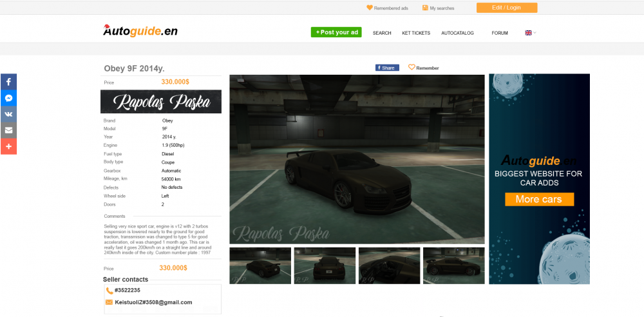Open the Autoguide.en logo homepage
Image resolution: width=644 pixels, height=317 pixels.
coord(140,31)
